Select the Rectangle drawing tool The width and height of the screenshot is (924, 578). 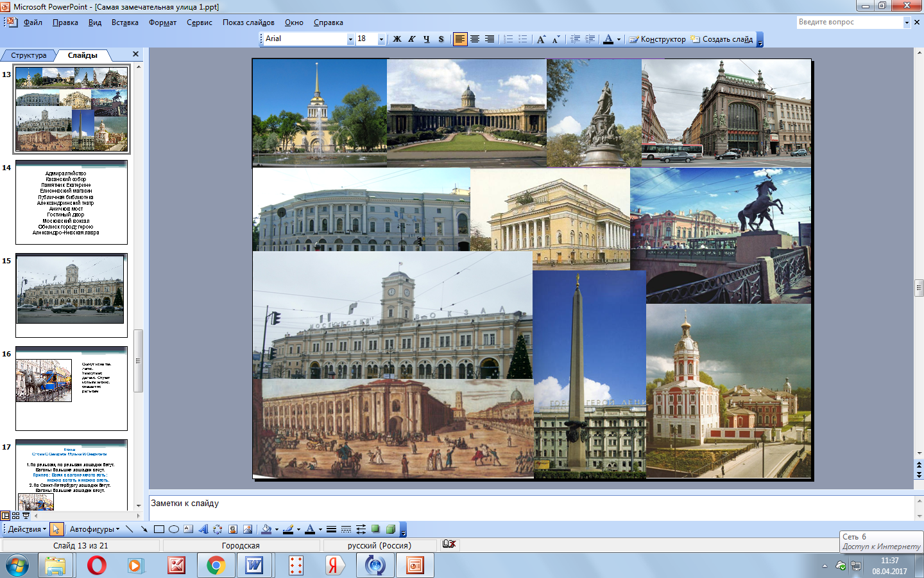[x=159, y=529]
